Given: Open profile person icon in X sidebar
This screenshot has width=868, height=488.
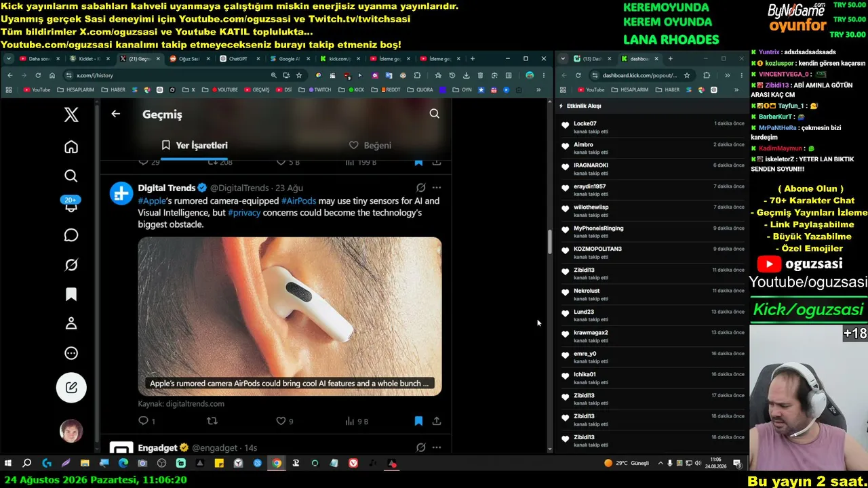Looking at the screenshot, I should [71, 324].
